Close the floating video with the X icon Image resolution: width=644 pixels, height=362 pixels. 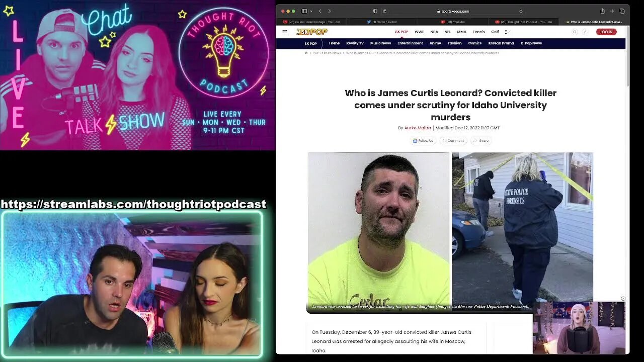[623, 299]
